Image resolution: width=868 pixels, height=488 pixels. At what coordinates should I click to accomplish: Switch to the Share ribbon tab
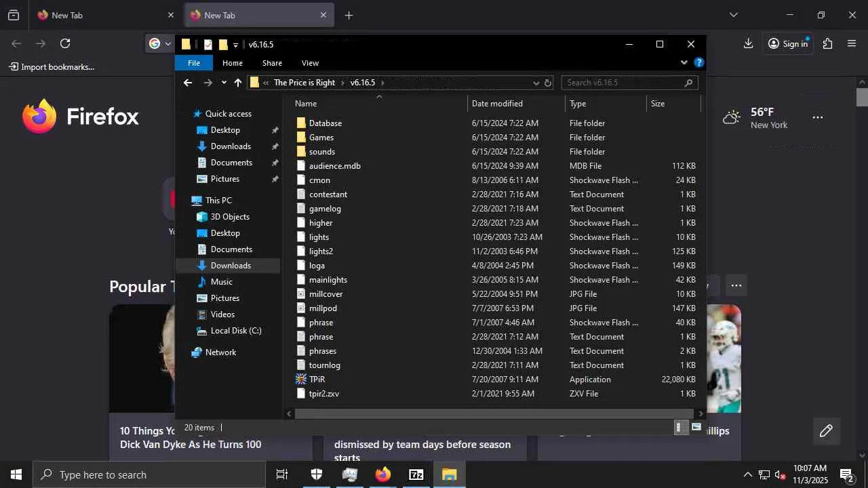point(272,63)
